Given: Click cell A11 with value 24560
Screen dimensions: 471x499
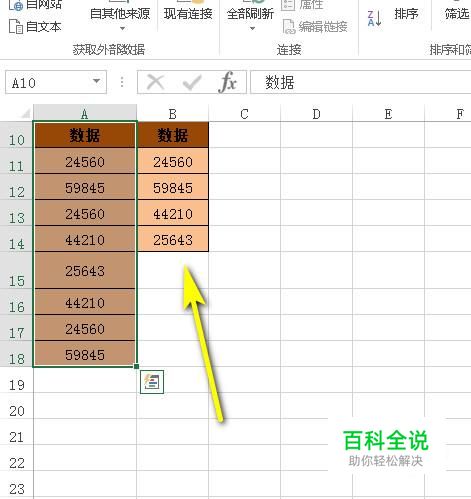Looking at the screenshot, I should point(85,161).
